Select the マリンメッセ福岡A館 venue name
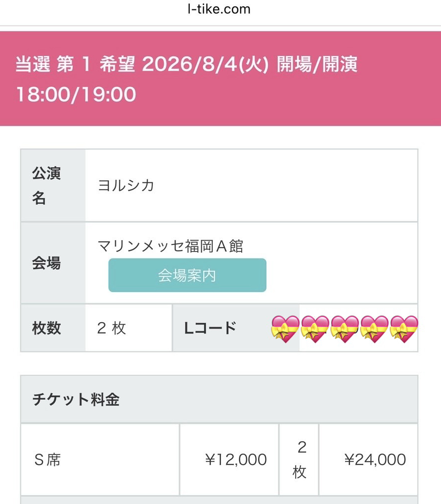This screenshot has height=504, width=441. point(171,246)
